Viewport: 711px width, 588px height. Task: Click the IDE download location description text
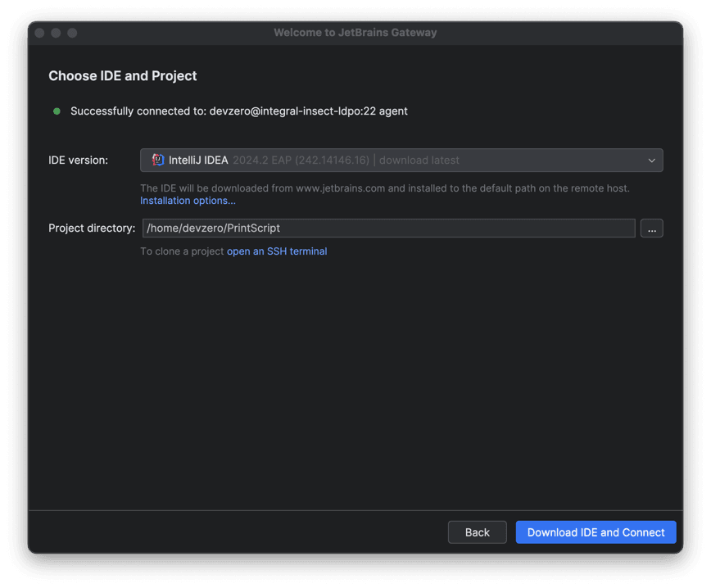(x=384, y=188)
